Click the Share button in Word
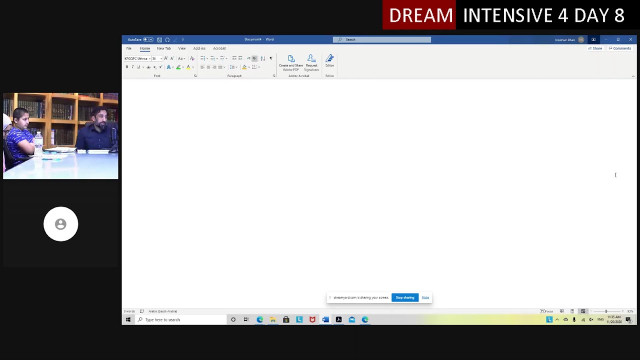This screenshot has height=360, width=640. coord(595,49)
